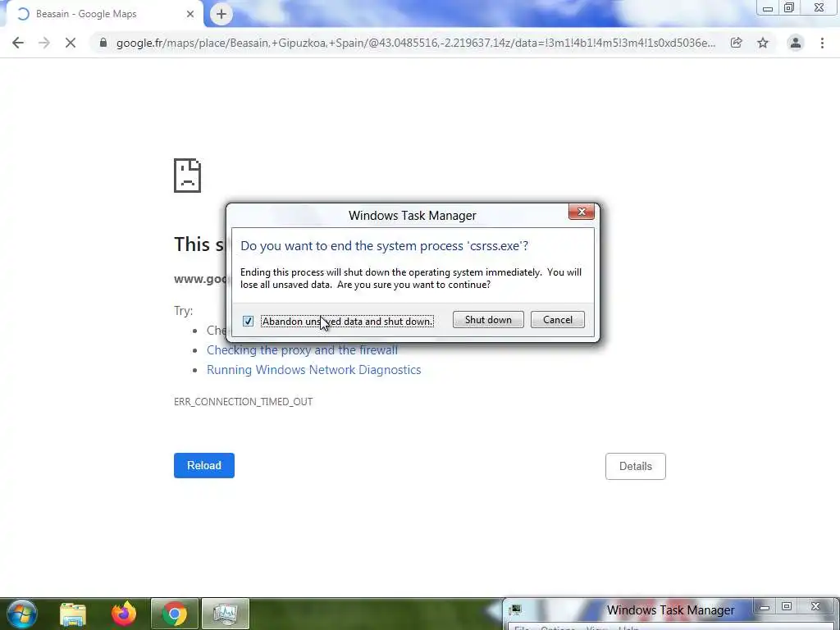Minimize the background Task Manager window
Screen dimensions: 840x630
(x=765, y=607)
